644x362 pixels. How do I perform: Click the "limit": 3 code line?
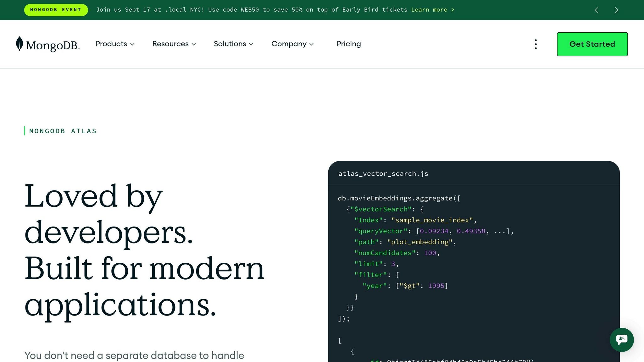tap(376, 264)
